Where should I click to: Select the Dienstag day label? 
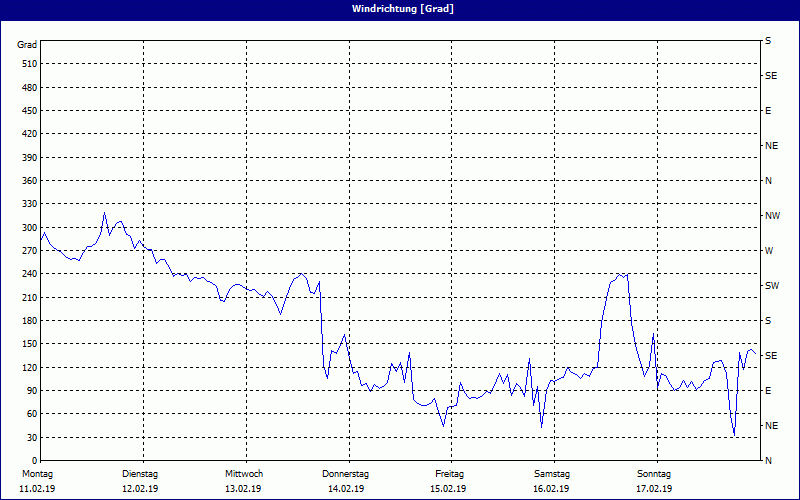(140, 474)
